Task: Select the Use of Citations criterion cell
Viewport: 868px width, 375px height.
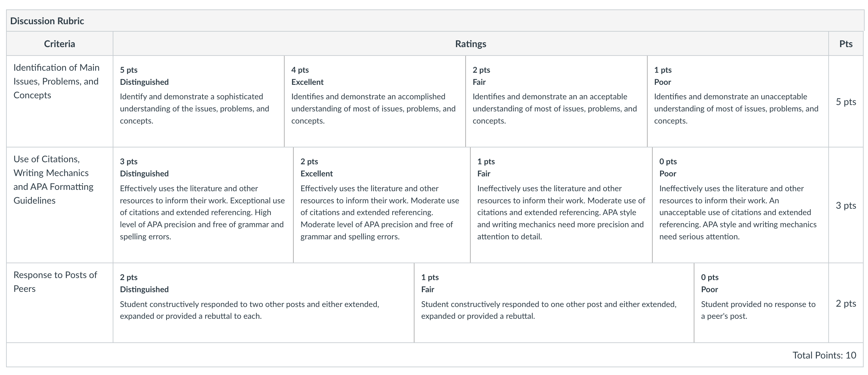Action: coord(60,205)
